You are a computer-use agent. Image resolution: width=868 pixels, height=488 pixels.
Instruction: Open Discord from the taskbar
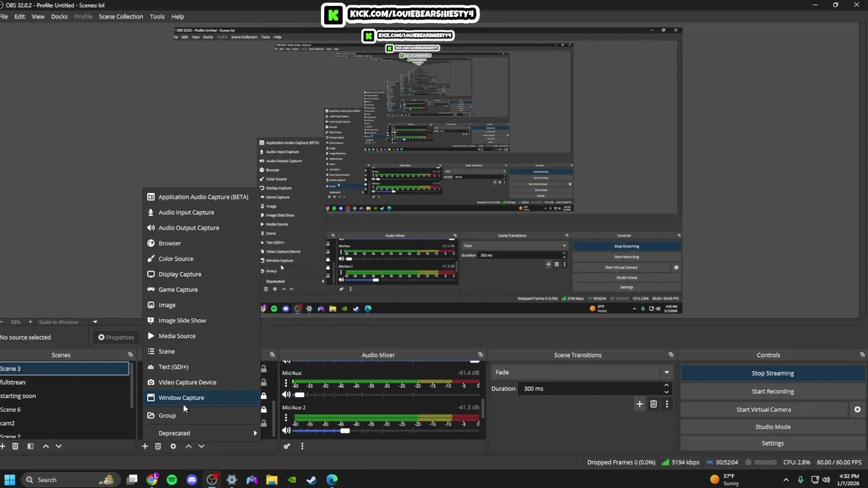coord(192,480)
